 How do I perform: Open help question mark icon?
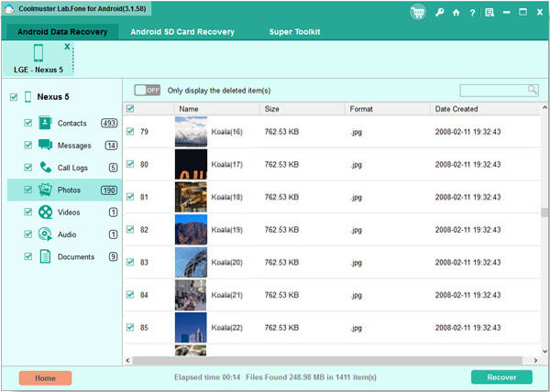click(x=472, y=13)
